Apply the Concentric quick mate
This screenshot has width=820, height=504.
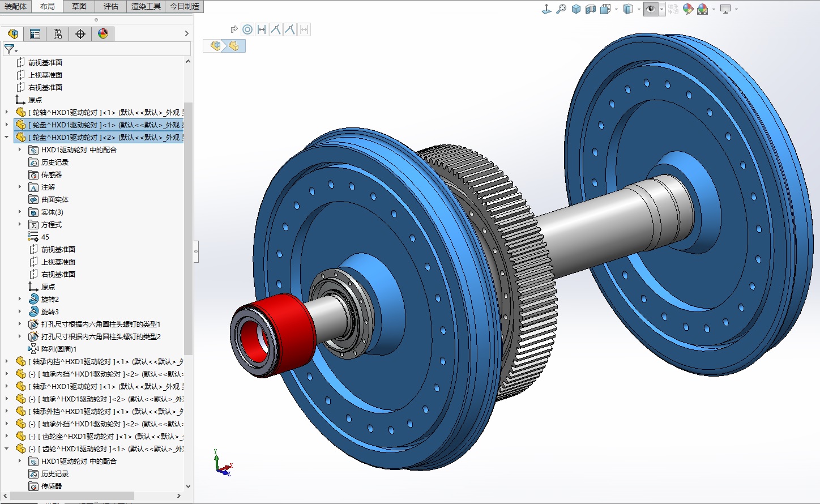click(x=247, y=29)
